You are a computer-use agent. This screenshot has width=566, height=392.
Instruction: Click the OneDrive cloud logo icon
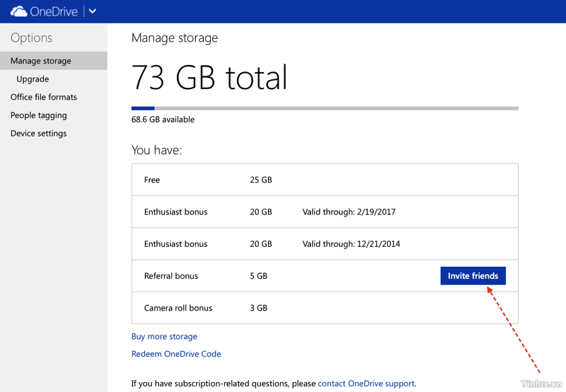click(19, 11)
